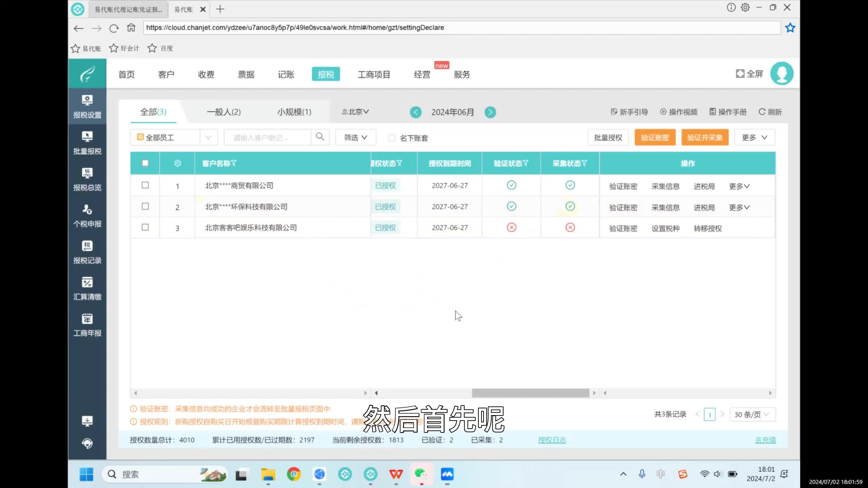Click the 全屏 fullscreen icon
Screen dimensions: 868x488
740,74
